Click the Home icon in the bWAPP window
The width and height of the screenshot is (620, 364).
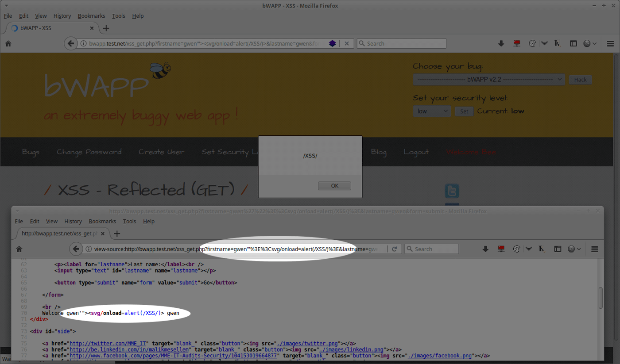coord(8,43)
